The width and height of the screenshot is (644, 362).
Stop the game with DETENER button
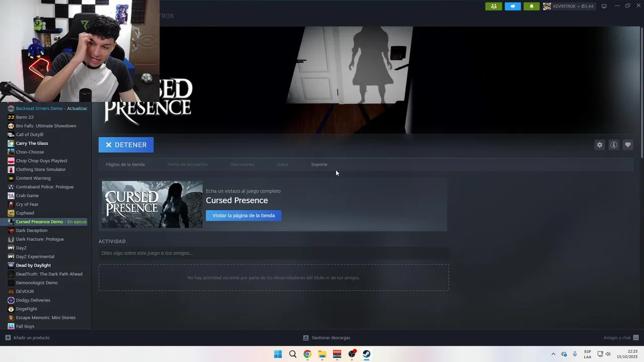point(126,145)
